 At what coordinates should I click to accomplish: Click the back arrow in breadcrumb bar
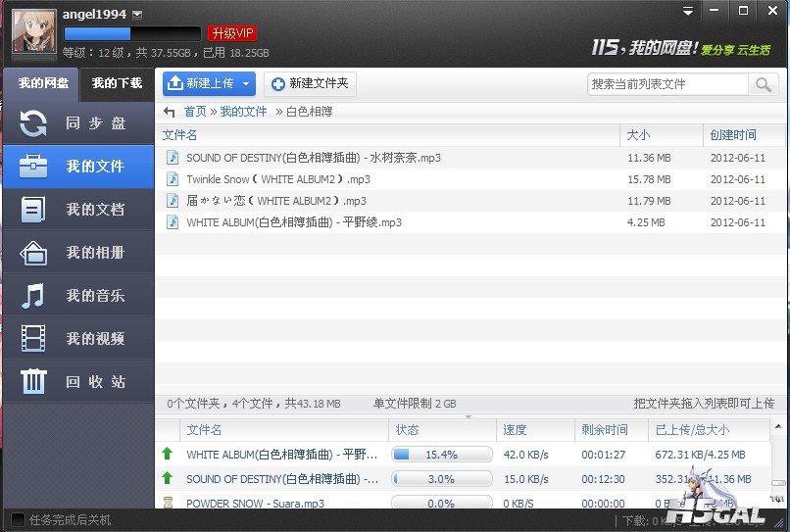tap(170, 112)
